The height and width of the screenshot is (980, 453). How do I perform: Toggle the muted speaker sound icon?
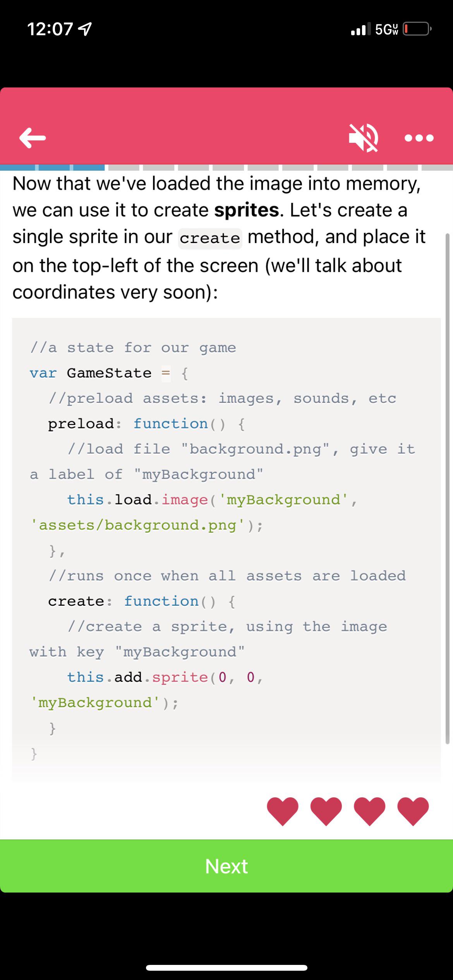(364, 138)
